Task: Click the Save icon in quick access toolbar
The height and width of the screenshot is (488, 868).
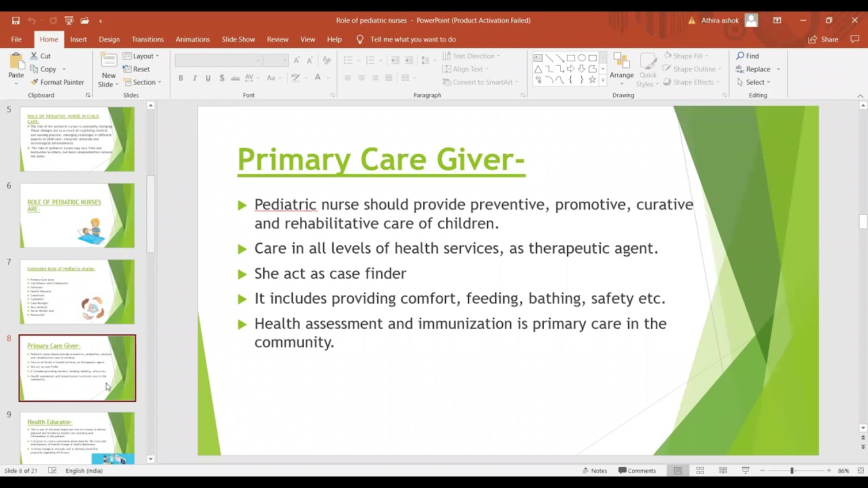Action: tap(16, 20)
